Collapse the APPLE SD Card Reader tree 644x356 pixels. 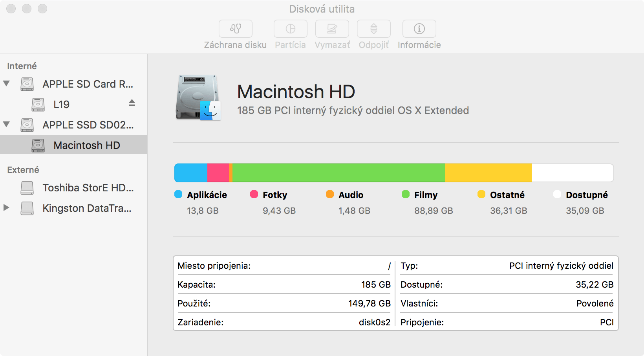(x=7, y=83)
